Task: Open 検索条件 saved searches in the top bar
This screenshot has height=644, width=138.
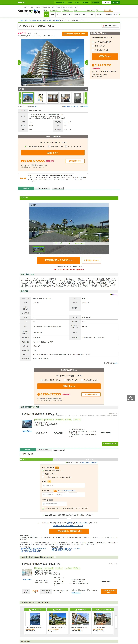Action: coord(85,2)
